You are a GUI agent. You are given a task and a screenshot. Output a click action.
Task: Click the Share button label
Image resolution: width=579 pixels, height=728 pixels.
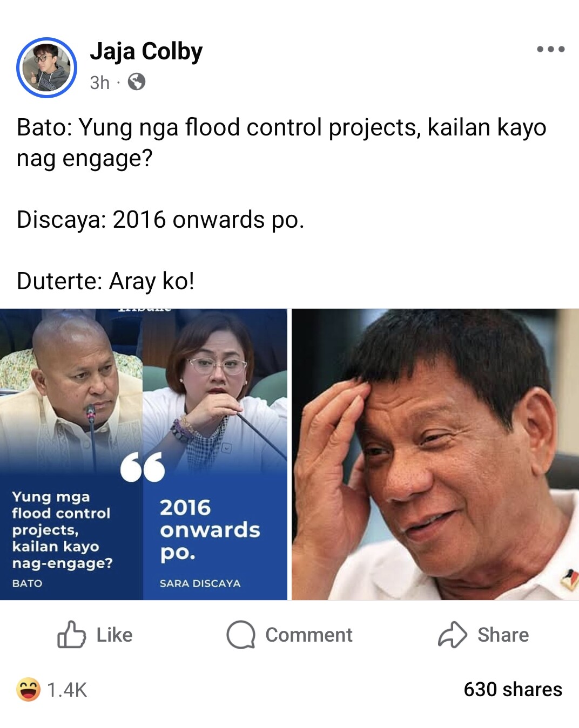503,635
